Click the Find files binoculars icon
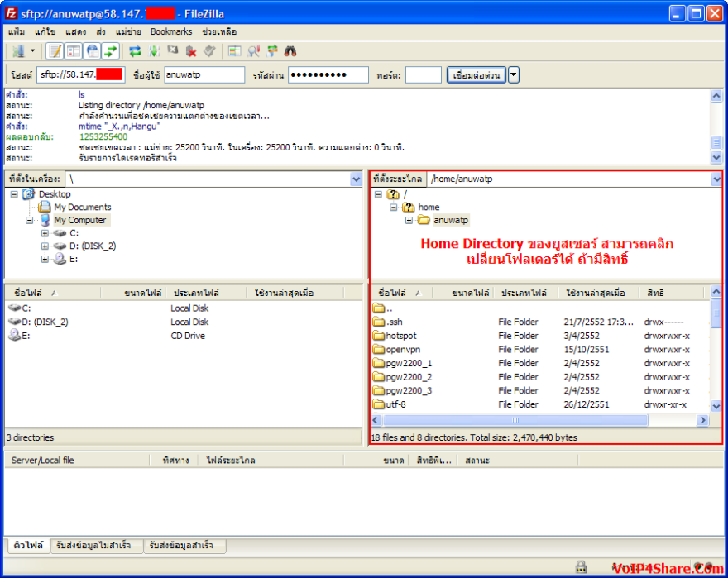 [290, 50]
